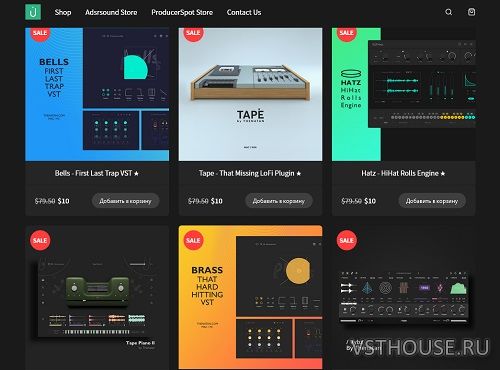
Task: Click the $10 price of Tape plugin
Action: click(217, 201)
